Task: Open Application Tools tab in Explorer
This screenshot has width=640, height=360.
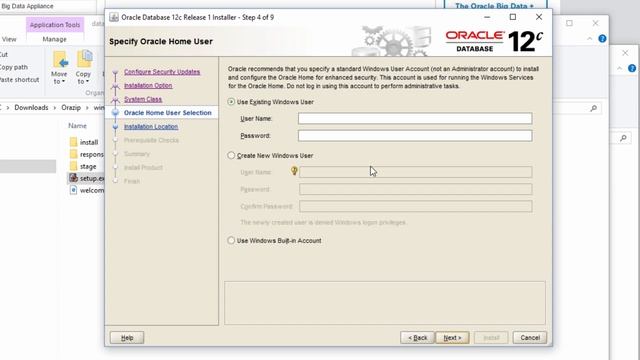Action: pos(55,24)
